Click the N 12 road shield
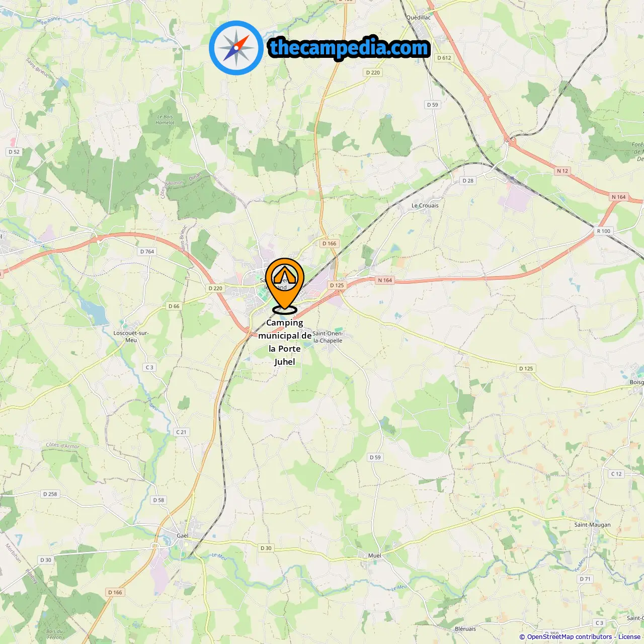Image resolution: width=644 pixels, height=644 pixels. click(562, 171)
